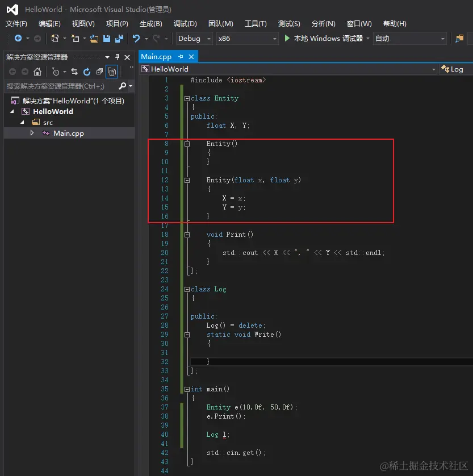The image size is (473, 476).
Task: Close the Main.cpp tab
Action: tap(191, 57)
